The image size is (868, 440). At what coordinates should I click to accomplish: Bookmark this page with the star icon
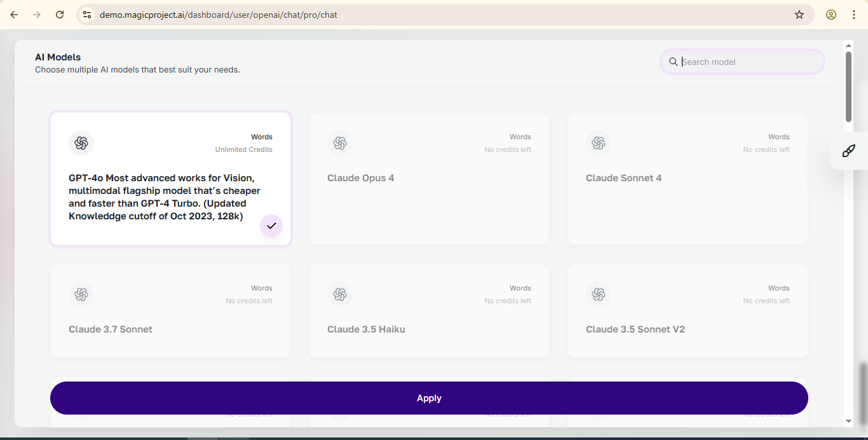(x=799, y=15)
